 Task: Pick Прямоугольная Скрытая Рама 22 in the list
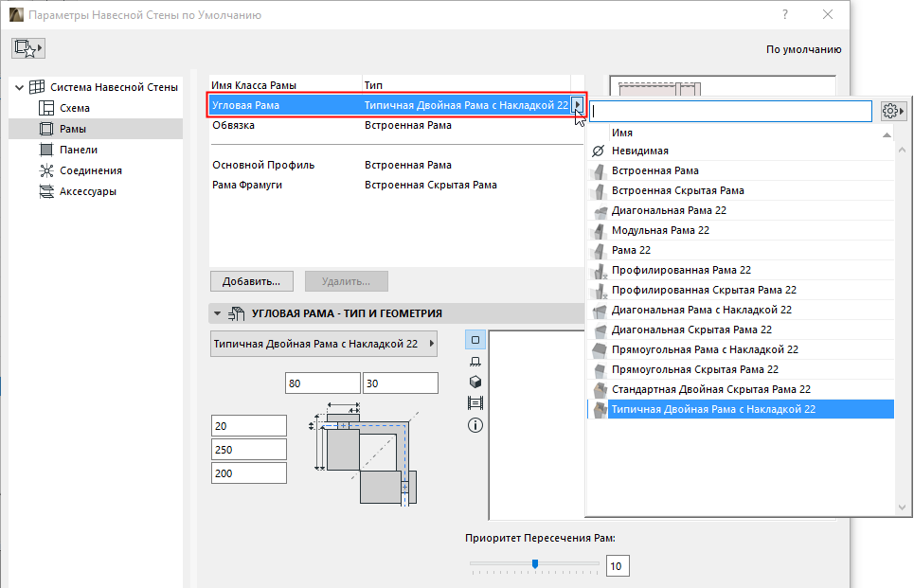point(695,369)
